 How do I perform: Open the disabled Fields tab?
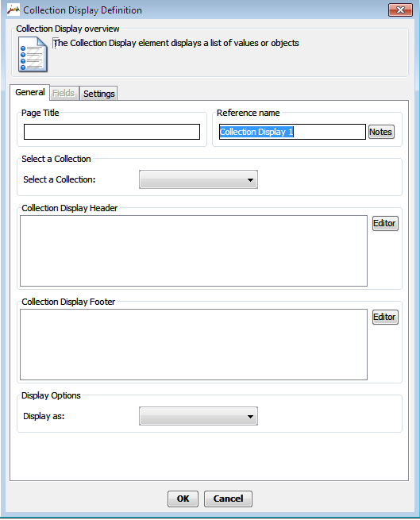pyautogui.click(x=64, y=93)
